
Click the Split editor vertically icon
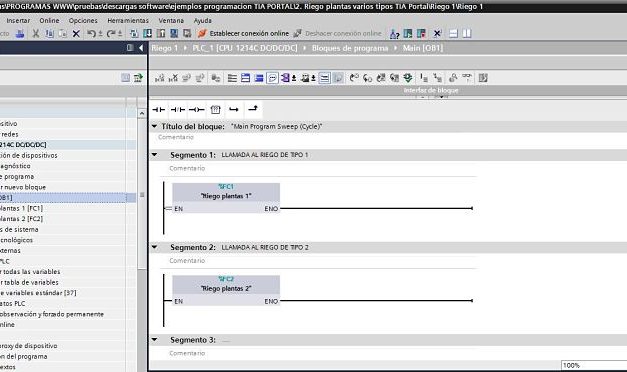[x=467, y=34]
